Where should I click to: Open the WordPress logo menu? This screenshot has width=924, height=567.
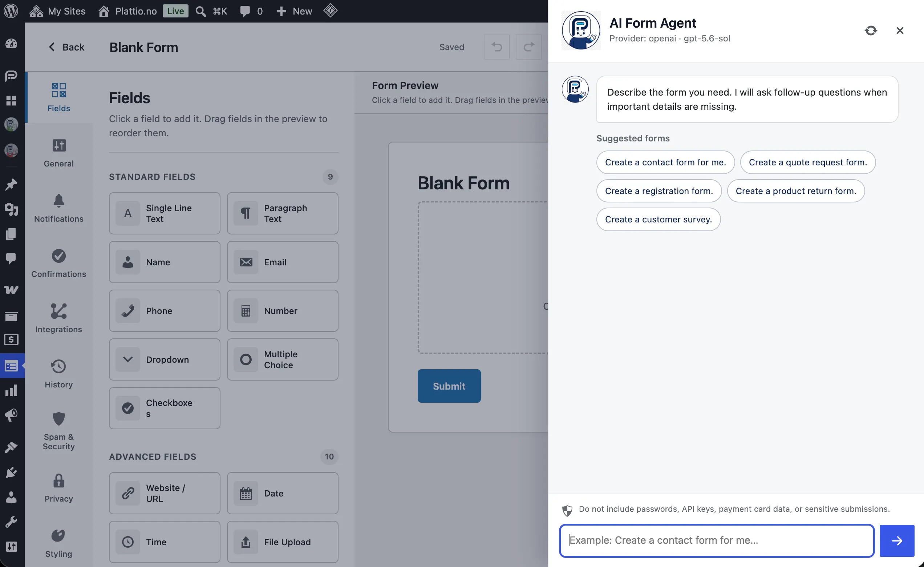click(11, 11)
